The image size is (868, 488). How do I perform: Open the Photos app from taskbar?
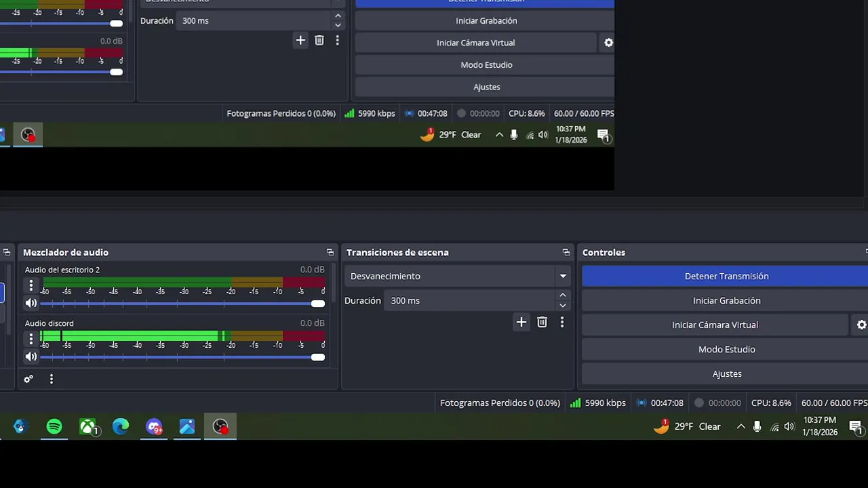click(187, 426)
